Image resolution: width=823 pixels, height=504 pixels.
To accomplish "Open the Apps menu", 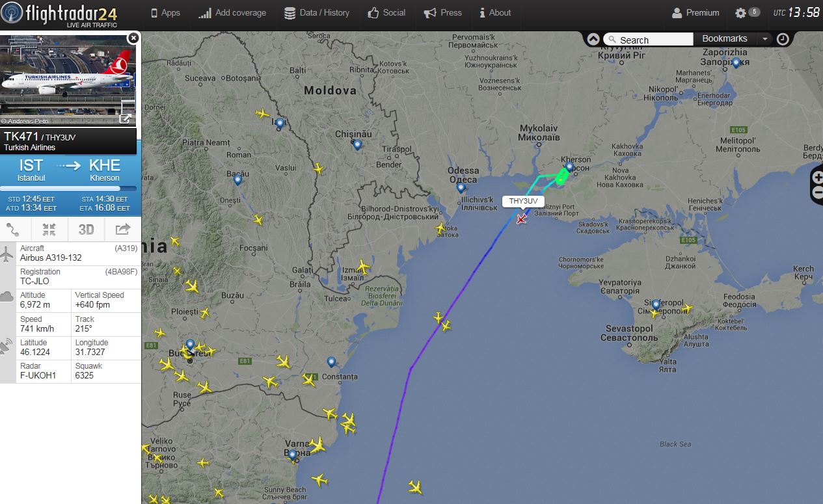I will [165, 12].
